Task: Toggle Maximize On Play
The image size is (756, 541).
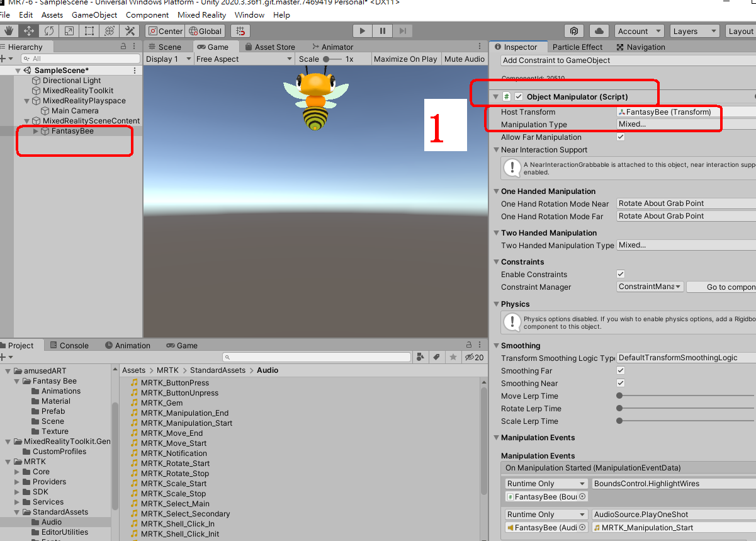Action: click(405, 59)
